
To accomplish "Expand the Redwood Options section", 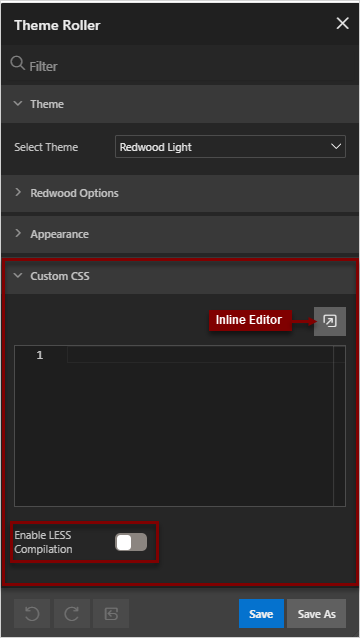I will (179, 193).
